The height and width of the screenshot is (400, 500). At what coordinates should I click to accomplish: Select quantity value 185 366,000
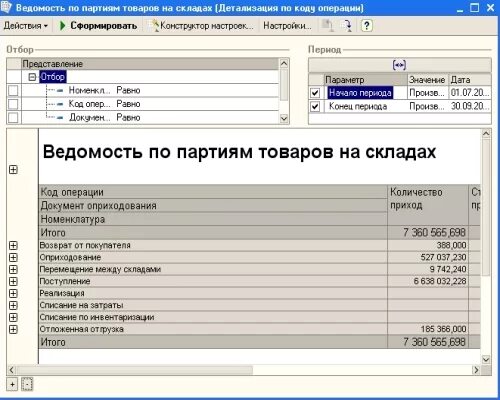(x=428, y=330)
